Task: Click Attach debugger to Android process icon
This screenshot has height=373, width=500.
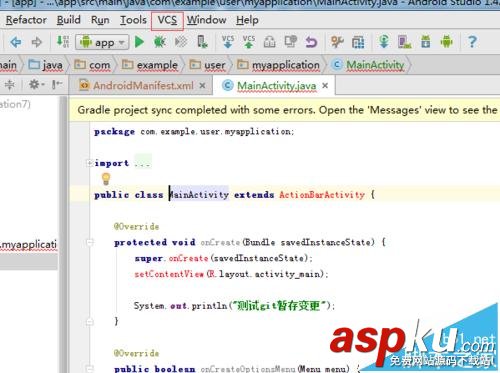Action: pyautogui.click(x=202, y=42)
